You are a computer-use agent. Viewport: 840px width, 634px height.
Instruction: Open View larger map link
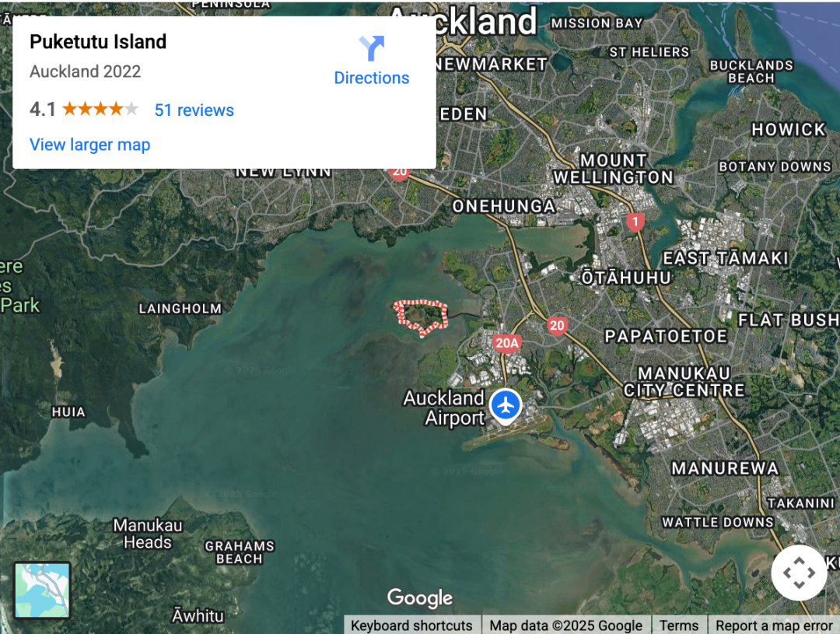pyautogui.click(x=90, y=145)
